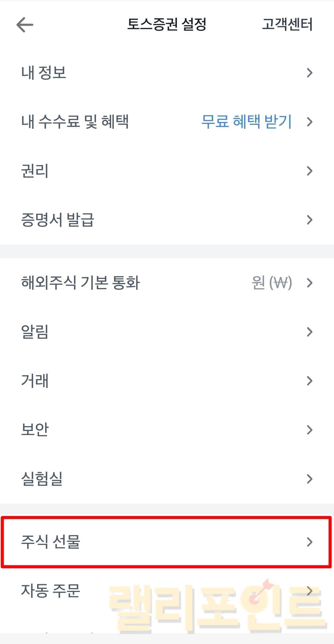Open 실험실 lab settings
This screenshot has height=644, width=334.
click(42, 479)
